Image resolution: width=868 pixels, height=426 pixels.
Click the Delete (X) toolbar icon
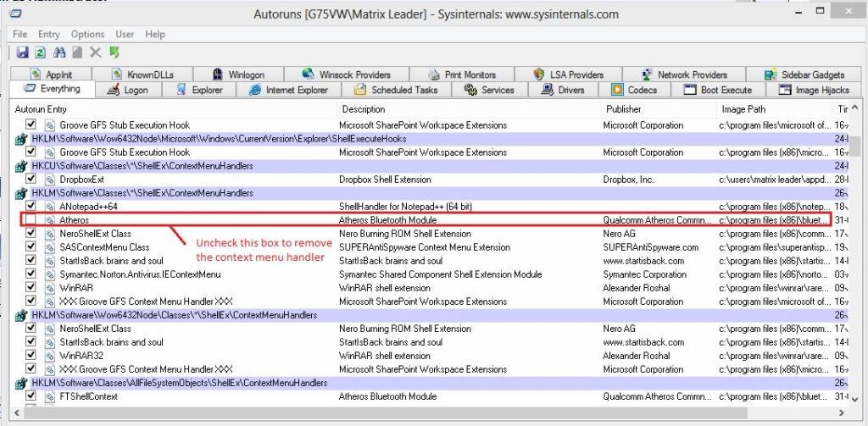(96, 53)
